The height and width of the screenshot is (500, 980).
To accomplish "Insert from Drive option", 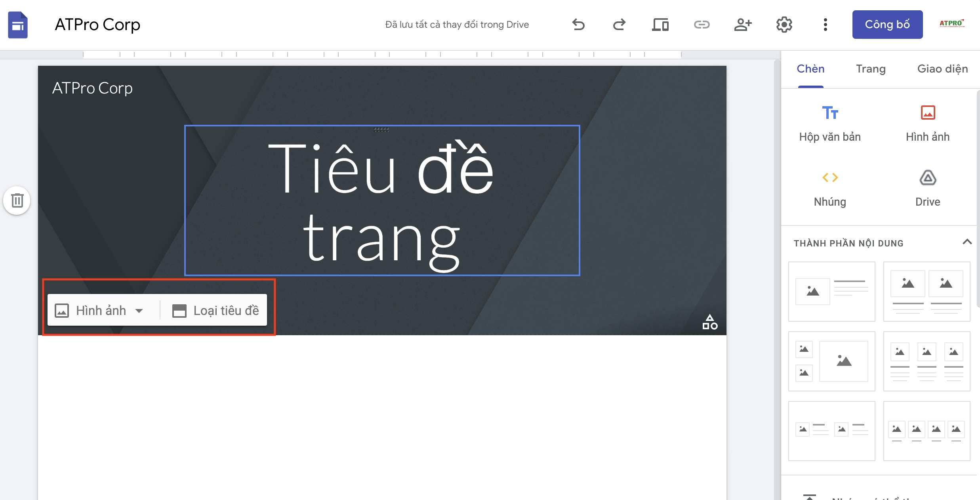I will pos(928,189).
